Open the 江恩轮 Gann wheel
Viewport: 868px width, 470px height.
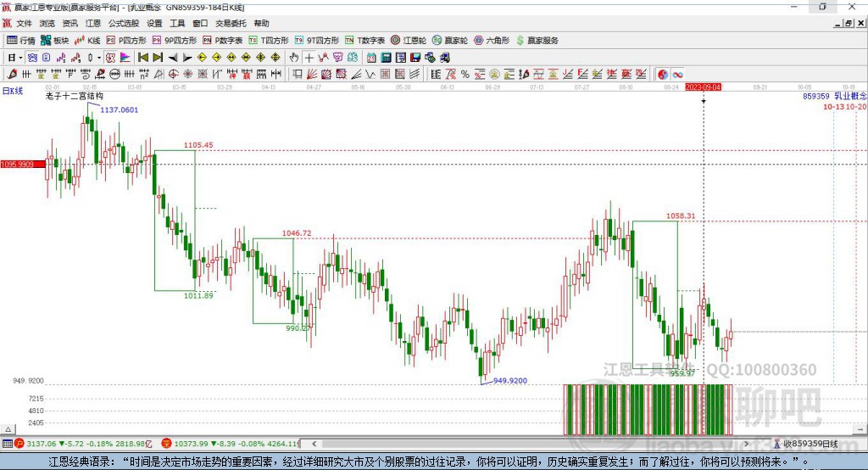[409, 41]
